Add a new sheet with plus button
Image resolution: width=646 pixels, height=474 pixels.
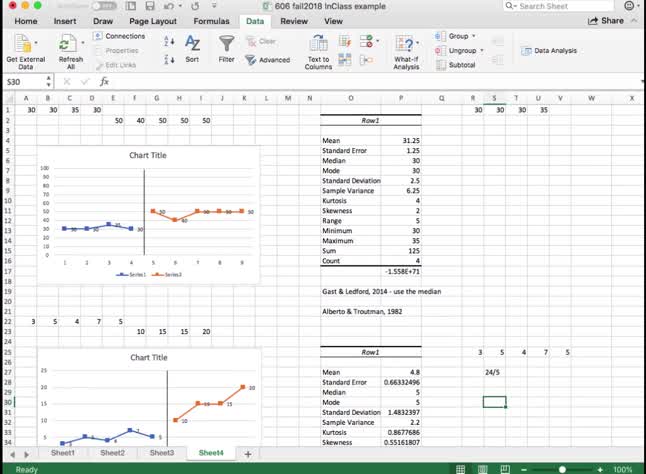point(248,453)
